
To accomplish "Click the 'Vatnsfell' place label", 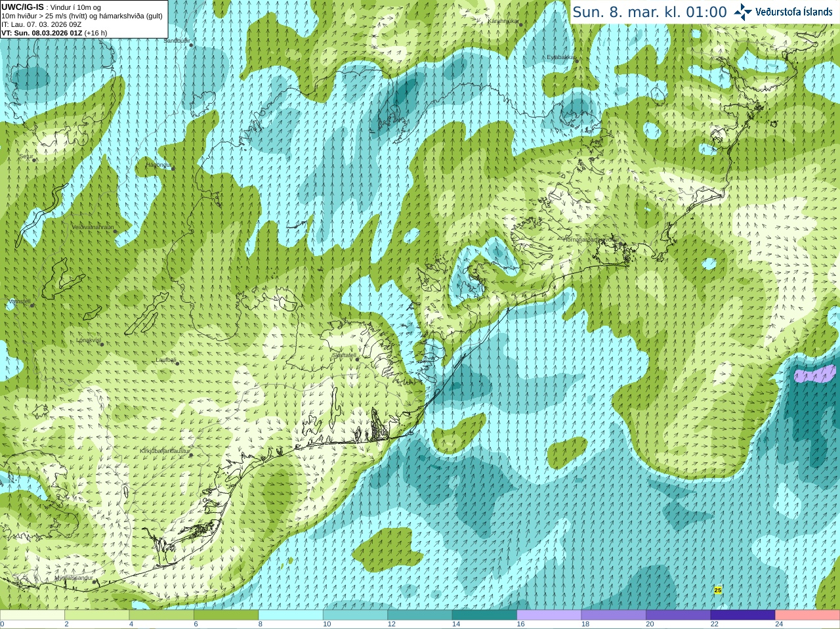I will (x=19, y=301).
